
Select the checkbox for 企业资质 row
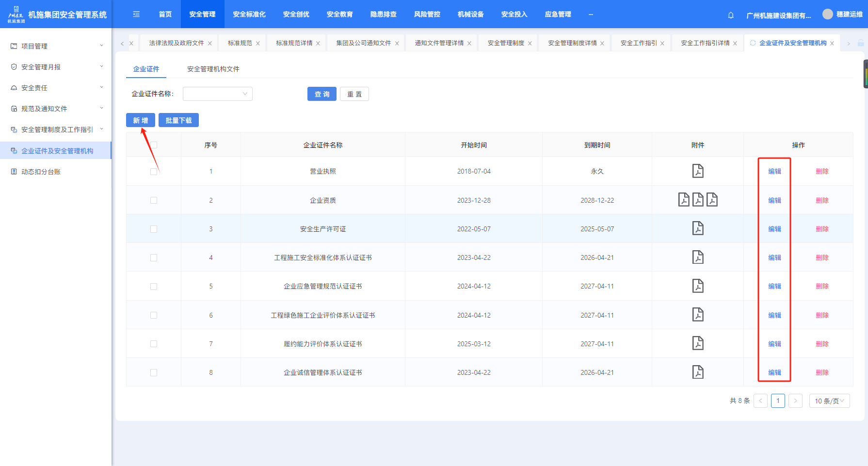tap(154, 200)
